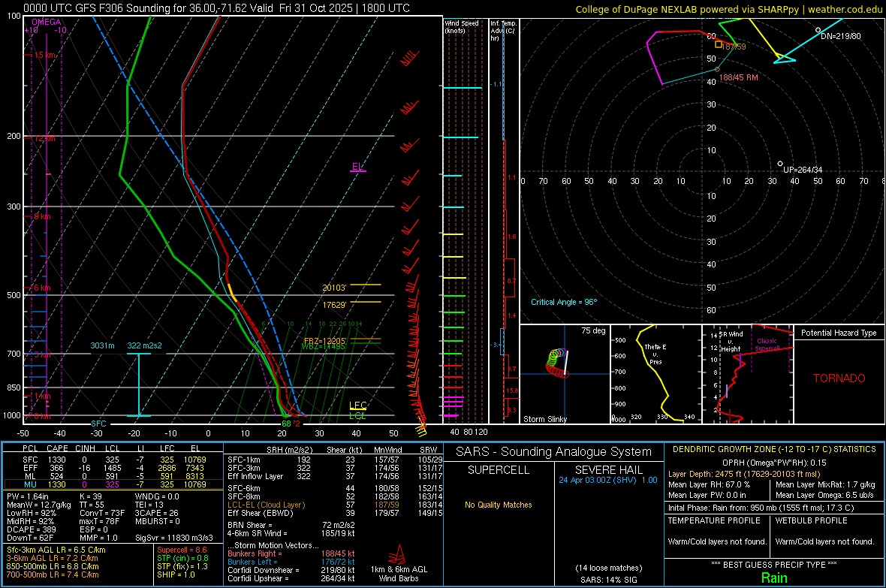
Task: Click the FRZ level height label
Action: click(x=324, y=340)
